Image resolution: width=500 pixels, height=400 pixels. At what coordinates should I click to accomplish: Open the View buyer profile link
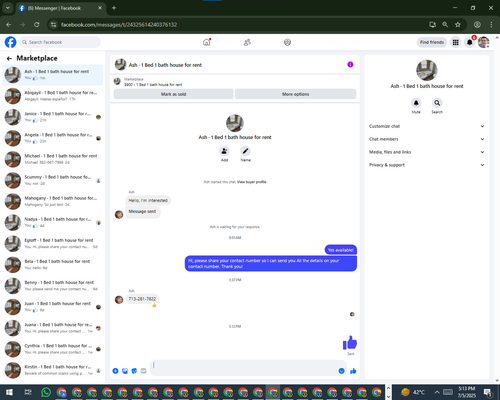coord(252,182)
